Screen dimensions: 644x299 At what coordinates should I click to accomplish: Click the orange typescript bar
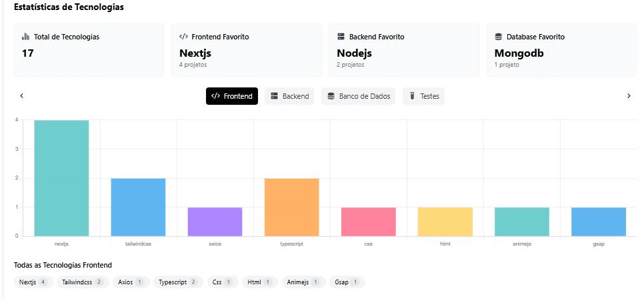[291, 207]
